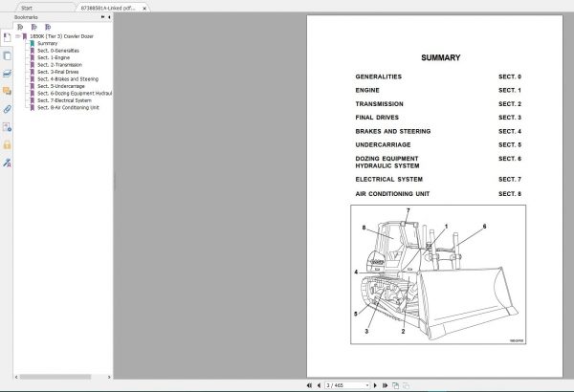Click the UNDERCARRIAGE SECT. 5 entry
The width and height of the screenshot is (574, 392).
[438, 145]
